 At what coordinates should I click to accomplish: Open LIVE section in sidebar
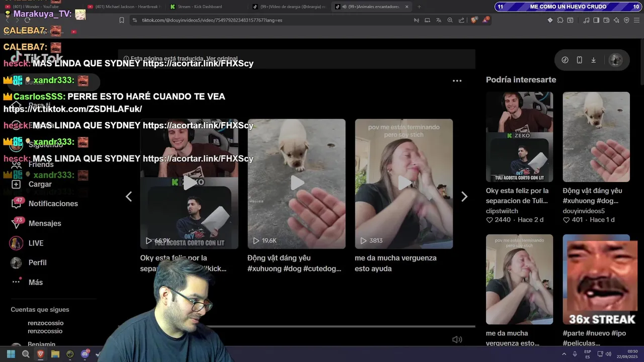click(36, 243)
